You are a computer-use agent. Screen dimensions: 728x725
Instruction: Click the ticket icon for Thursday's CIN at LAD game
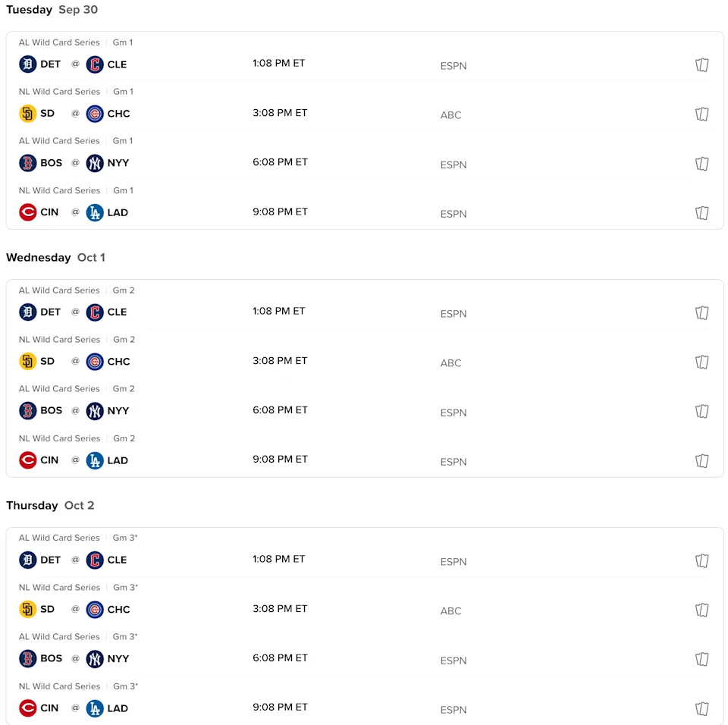tap(702, 709)
